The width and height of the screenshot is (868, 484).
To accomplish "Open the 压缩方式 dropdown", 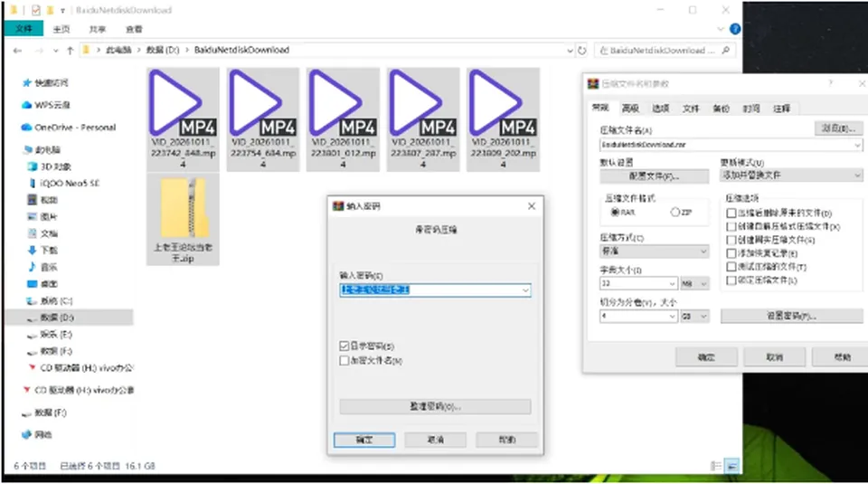I will (x=703, y=251).
